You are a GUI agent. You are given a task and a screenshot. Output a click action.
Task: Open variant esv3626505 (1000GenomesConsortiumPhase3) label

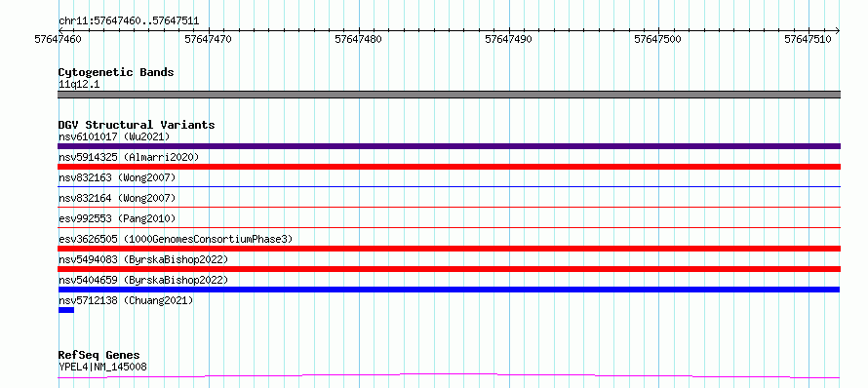(176, 239)
